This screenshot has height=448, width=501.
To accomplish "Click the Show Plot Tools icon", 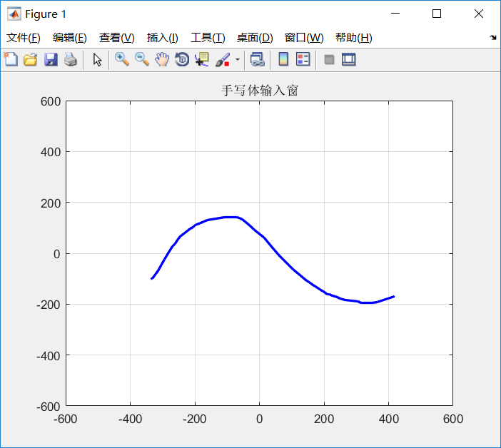I will point(348,60).
